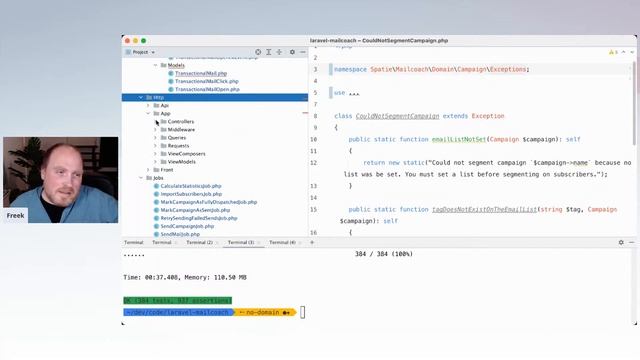This screenshot has width=640, height=360.
Task: Open Terminal panel gear settings
Action: pyautogui.click(x=621, y=242)
